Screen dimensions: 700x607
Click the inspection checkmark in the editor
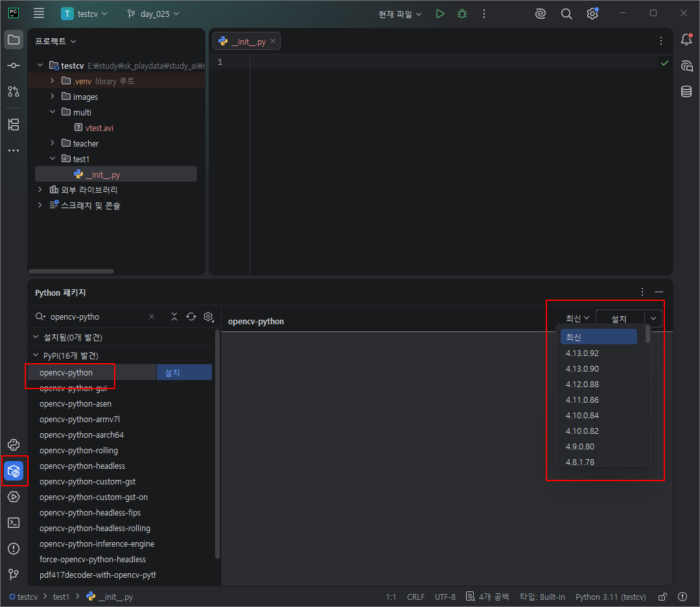665,63
